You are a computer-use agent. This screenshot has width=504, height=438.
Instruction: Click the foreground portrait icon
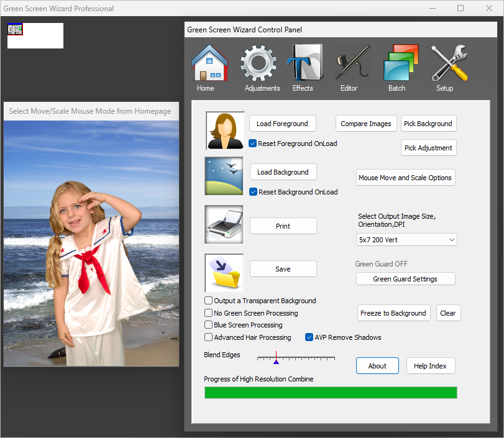[x=224, y=130]
